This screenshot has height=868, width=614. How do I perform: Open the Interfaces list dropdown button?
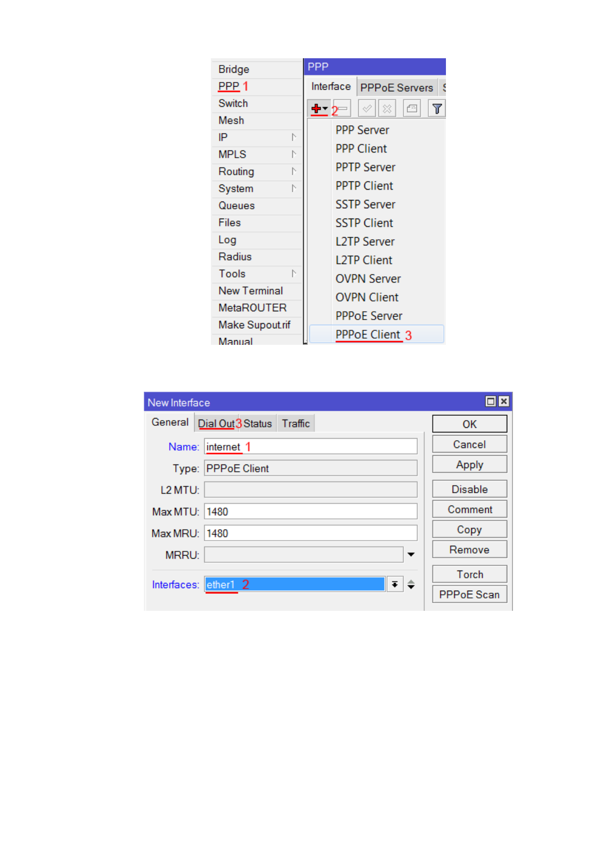click(x=395, y=584)
